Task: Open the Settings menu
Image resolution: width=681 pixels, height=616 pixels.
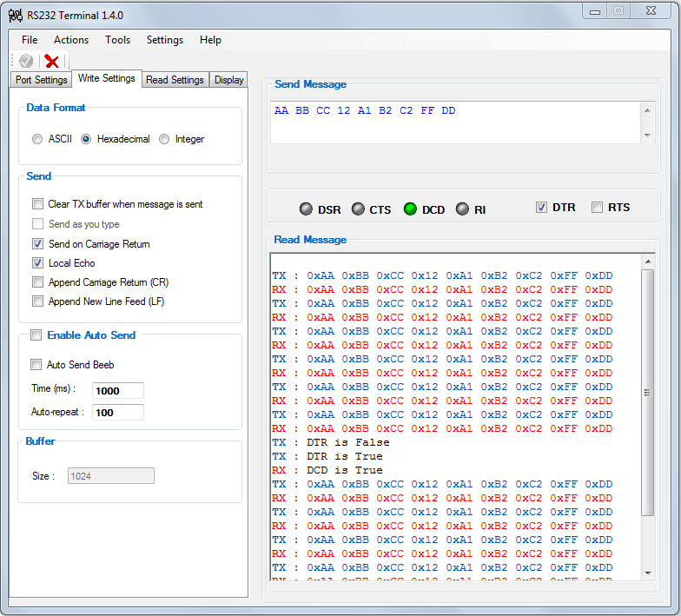Action: click(x=165, y=40)
